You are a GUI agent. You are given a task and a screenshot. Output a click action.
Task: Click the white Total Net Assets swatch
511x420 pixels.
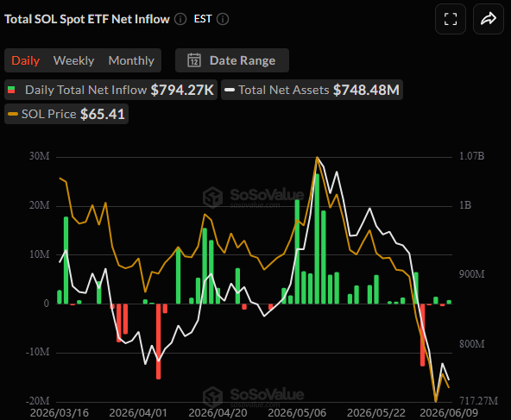click(230, 90)
